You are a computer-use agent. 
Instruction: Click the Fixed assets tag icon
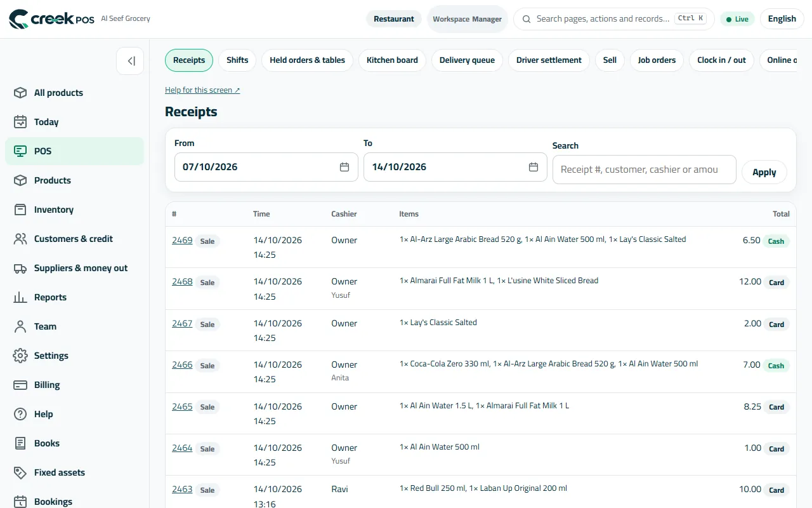click(20, 472)
